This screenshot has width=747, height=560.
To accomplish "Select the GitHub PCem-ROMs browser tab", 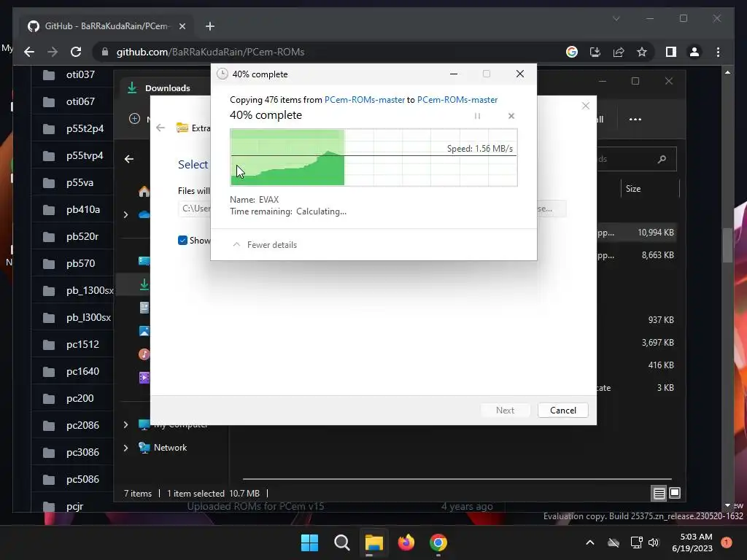I will coord(106,26).
